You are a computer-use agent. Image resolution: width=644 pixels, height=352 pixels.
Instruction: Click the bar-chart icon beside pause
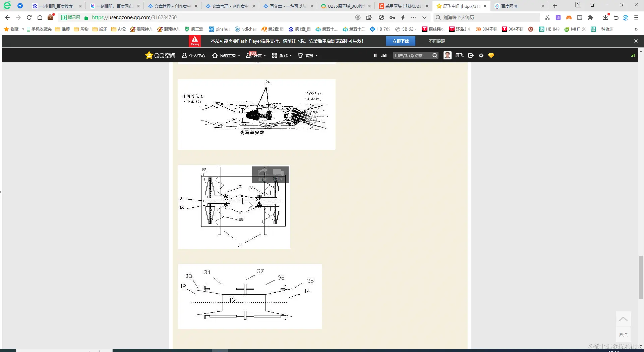(x=384, y=55)
